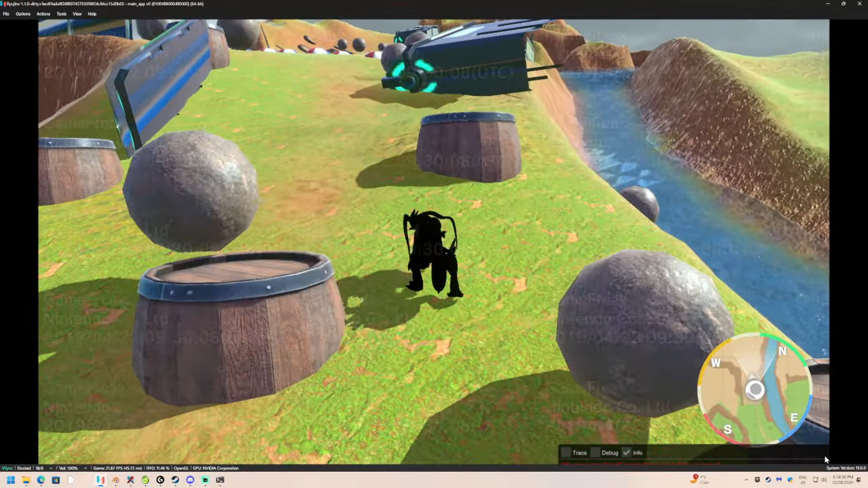Open the Options menu

pos(23,14)
